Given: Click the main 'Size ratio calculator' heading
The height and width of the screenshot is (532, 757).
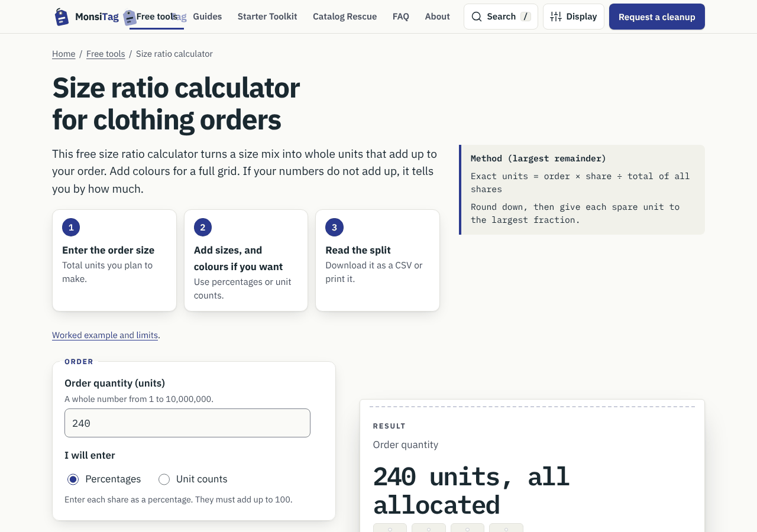Looking at the screenshot, I should pos(176,104).
